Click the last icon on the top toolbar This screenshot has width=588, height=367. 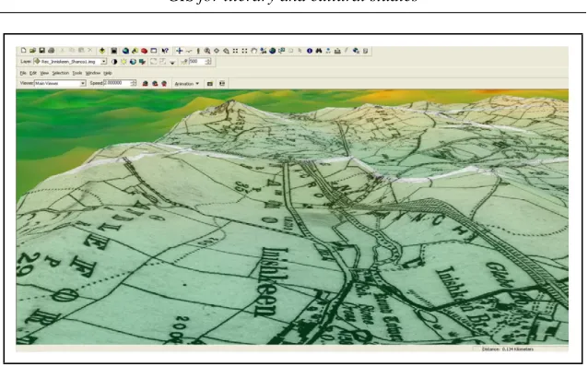[x=365, y=51]
